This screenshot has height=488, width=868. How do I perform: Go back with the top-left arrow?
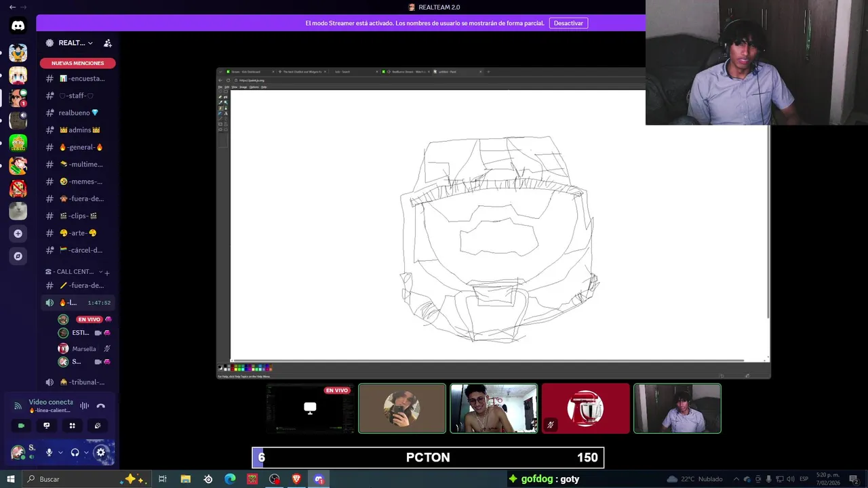coord(12,7)
